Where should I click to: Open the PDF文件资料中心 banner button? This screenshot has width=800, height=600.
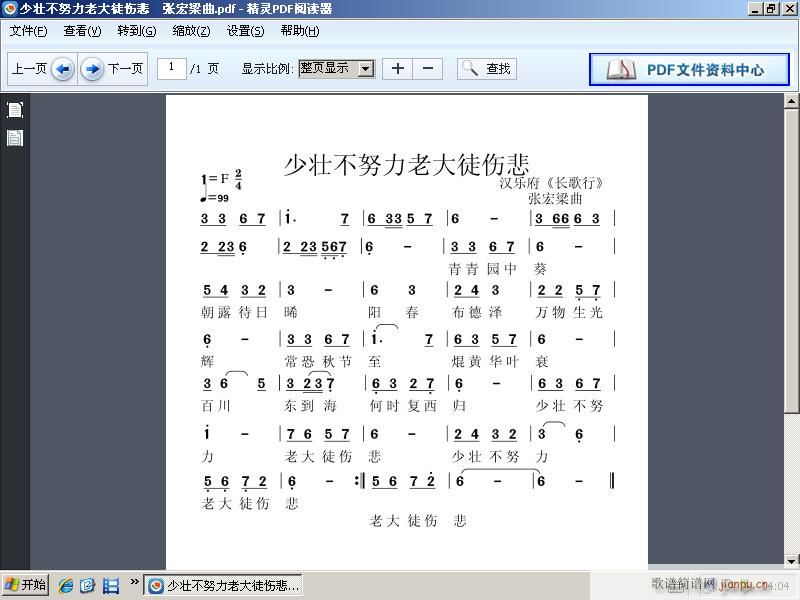tap(689, 69)
